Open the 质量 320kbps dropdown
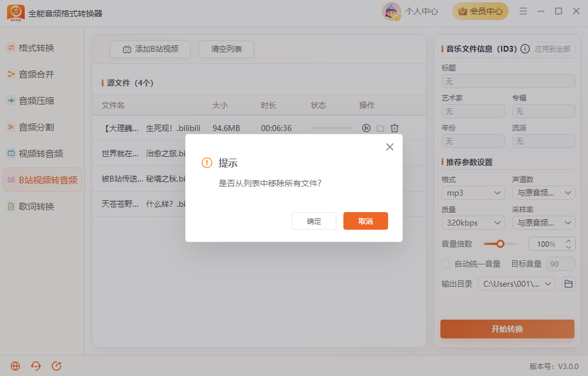Screen dimensions: 588x376 pyautogui.click(x=473, y=223)
